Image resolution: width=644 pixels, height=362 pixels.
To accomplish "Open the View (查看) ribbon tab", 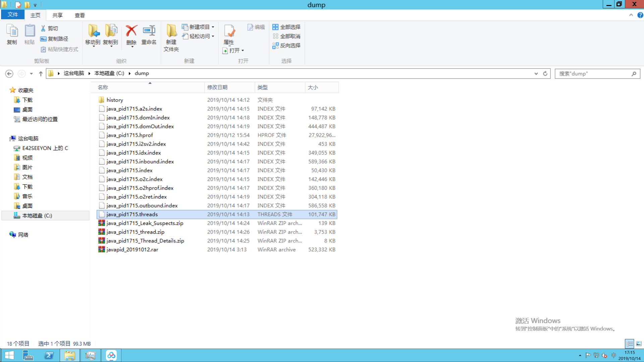I will pyautogui.click(x=79, y=15).
